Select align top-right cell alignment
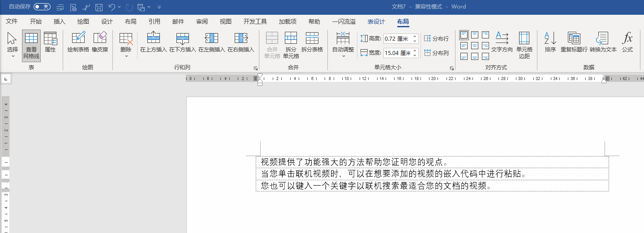The image size is (644, 233). tap(485, 35)
